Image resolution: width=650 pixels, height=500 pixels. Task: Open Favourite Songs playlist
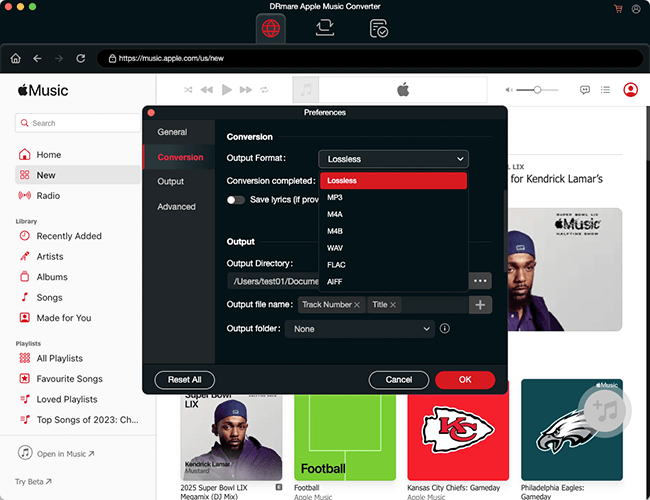[78, 379]
